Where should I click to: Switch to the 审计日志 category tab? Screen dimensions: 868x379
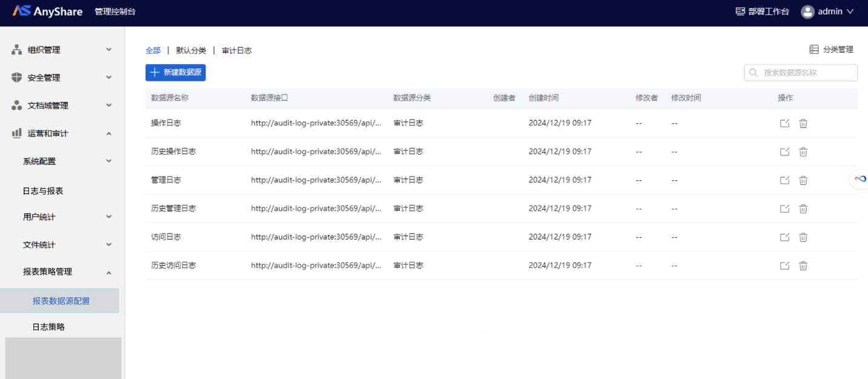tap(237, 51)
